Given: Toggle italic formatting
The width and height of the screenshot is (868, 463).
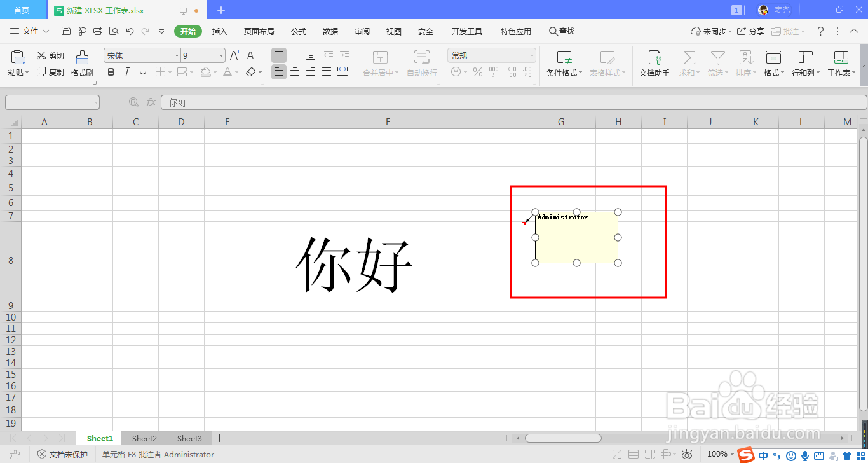Looking at the screenshot, I should [125, 72].
